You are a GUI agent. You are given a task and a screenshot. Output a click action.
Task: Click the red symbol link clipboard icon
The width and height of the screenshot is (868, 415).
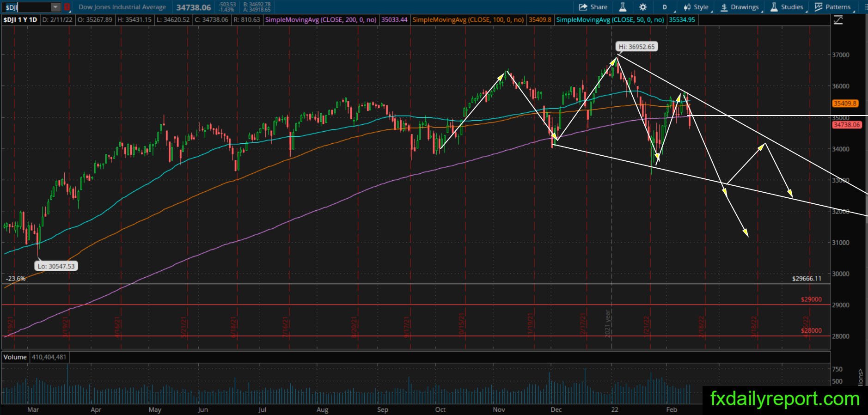[x=67, y=7]
